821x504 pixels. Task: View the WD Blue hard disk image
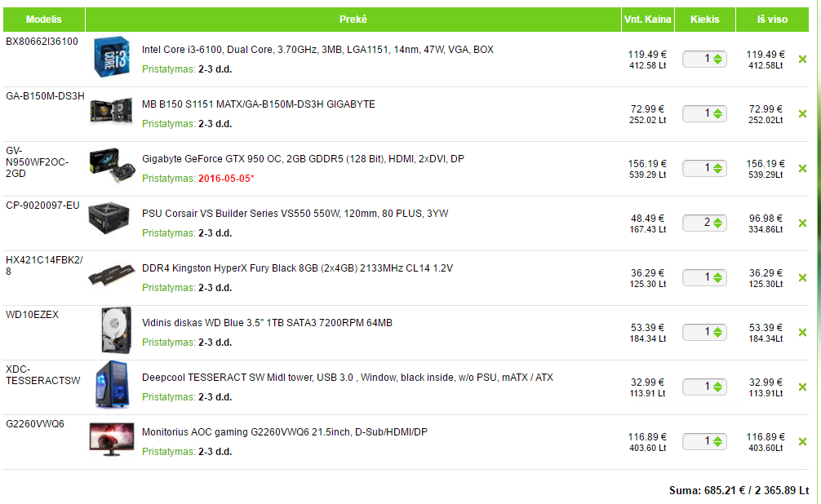116,330
